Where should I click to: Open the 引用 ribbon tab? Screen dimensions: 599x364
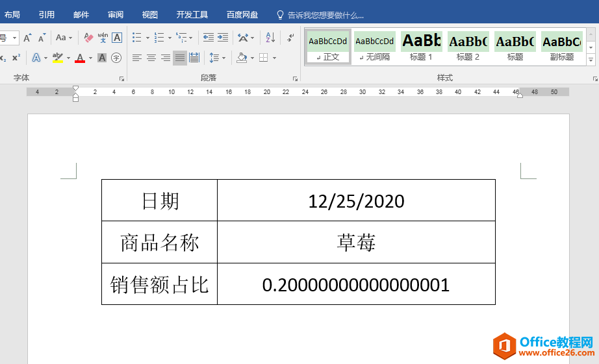(47, 15)
